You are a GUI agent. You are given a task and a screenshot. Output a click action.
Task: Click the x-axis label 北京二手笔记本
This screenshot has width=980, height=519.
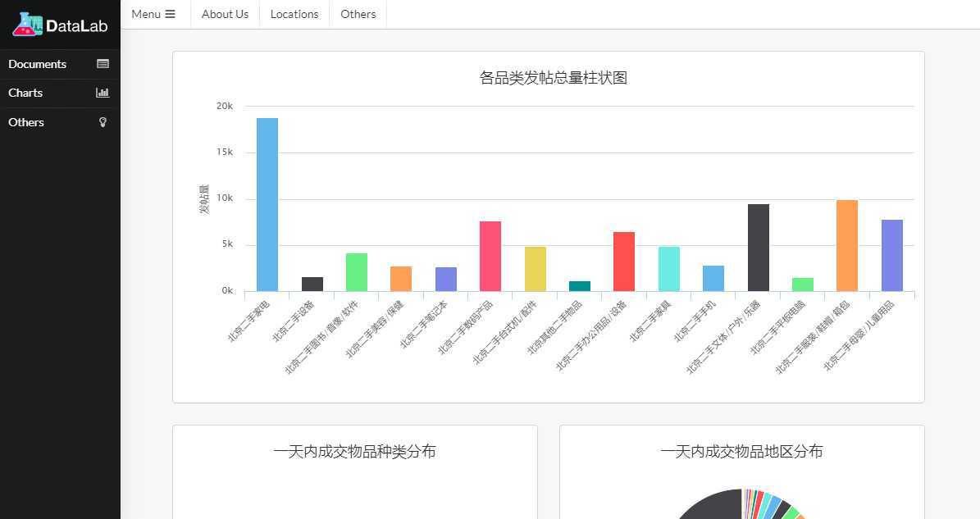[424, 324]
